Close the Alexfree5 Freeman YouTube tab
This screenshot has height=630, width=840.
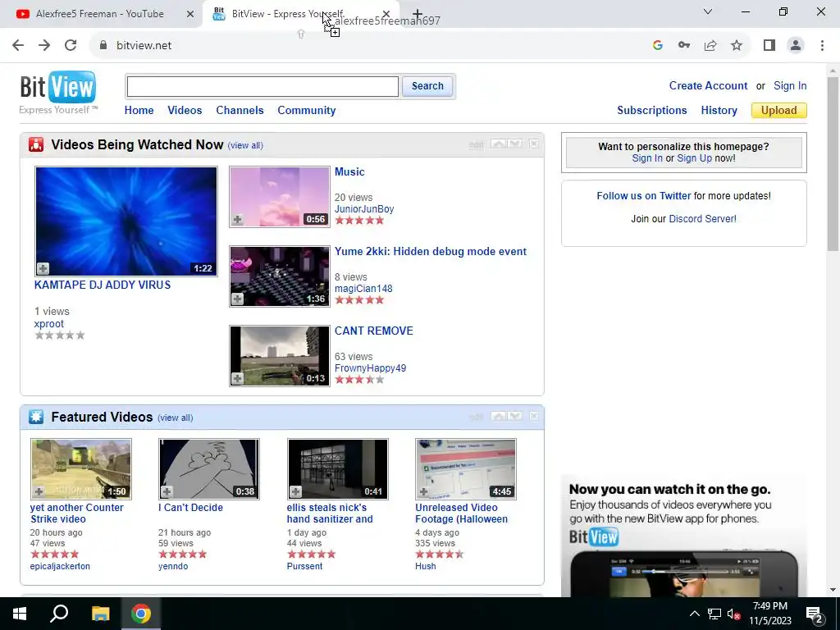coord(190,14)
